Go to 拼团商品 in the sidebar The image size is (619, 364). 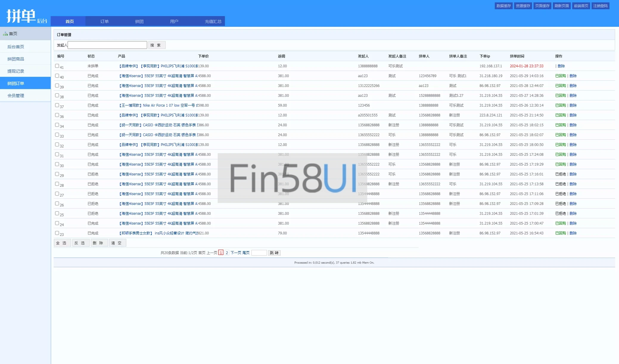16,59
